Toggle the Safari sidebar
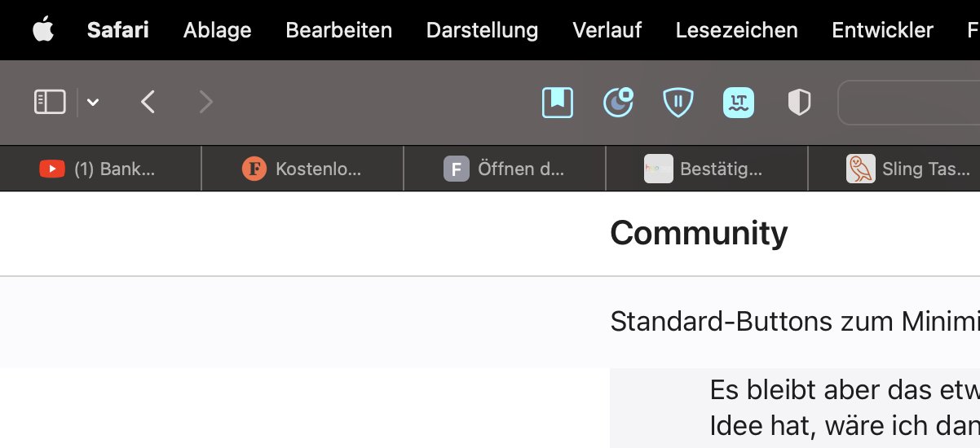 click(50, 102)
